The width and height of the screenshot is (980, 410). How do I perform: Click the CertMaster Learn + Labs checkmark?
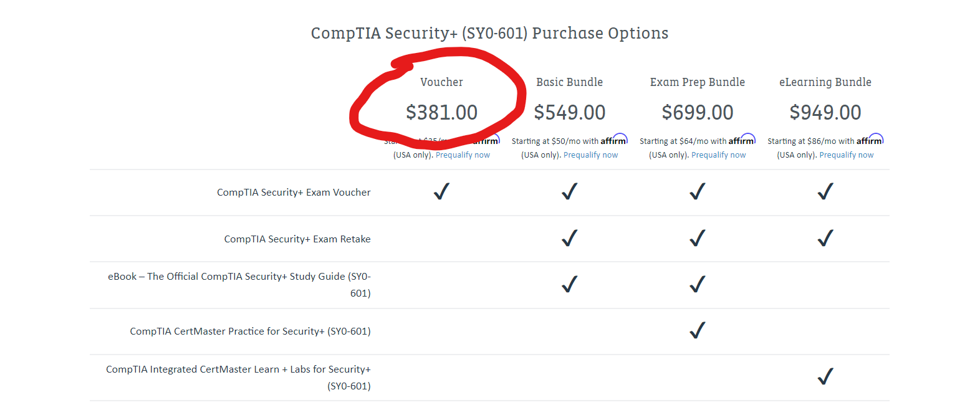(x=825, y=376)
